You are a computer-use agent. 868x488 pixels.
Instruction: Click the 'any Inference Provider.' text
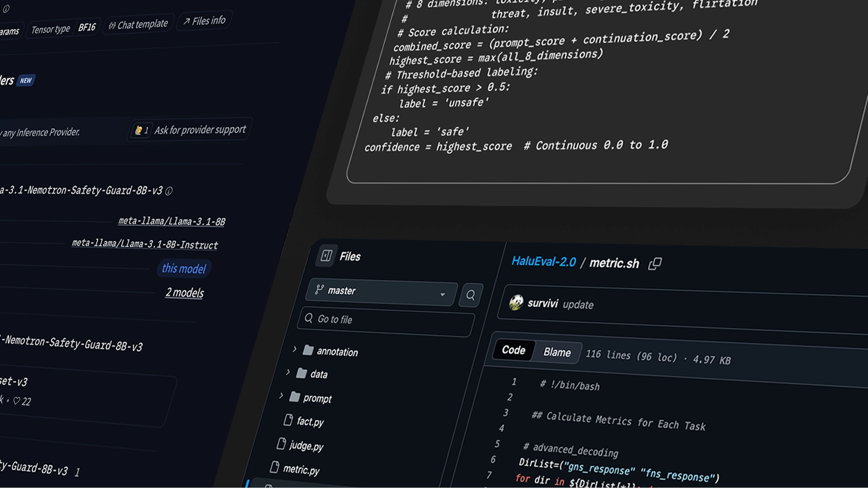click(x=41, y=132)
